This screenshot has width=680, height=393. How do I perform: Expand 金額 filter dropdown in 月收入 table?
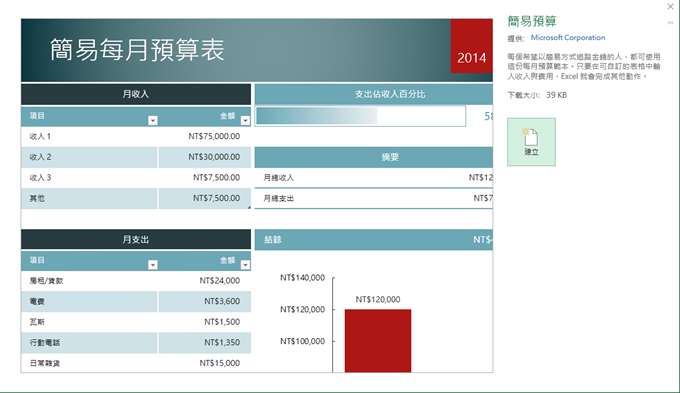(x=245, y=121)
